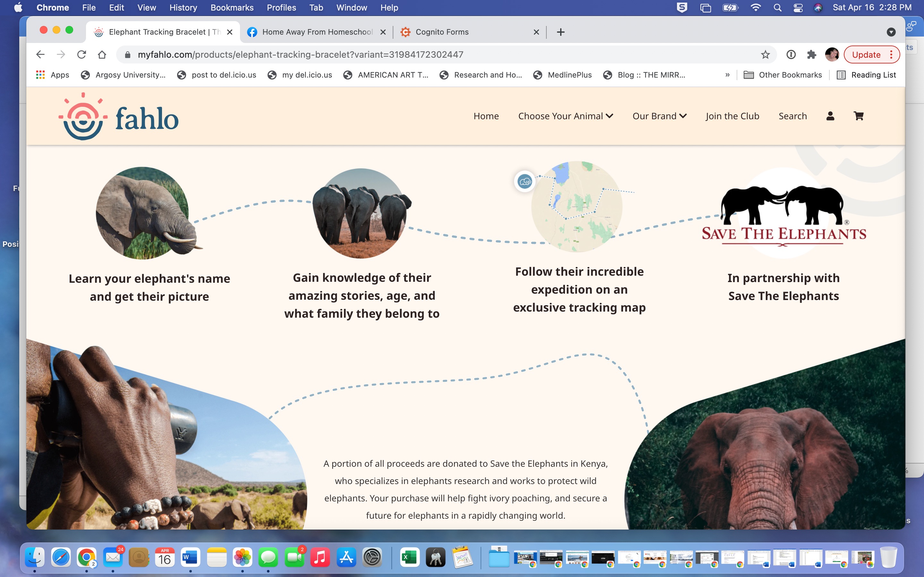The width and height of the screenshot is (924, 577).
Task: Show hidden bookmarks overflow chevron
Action: [x=727, y=75]
